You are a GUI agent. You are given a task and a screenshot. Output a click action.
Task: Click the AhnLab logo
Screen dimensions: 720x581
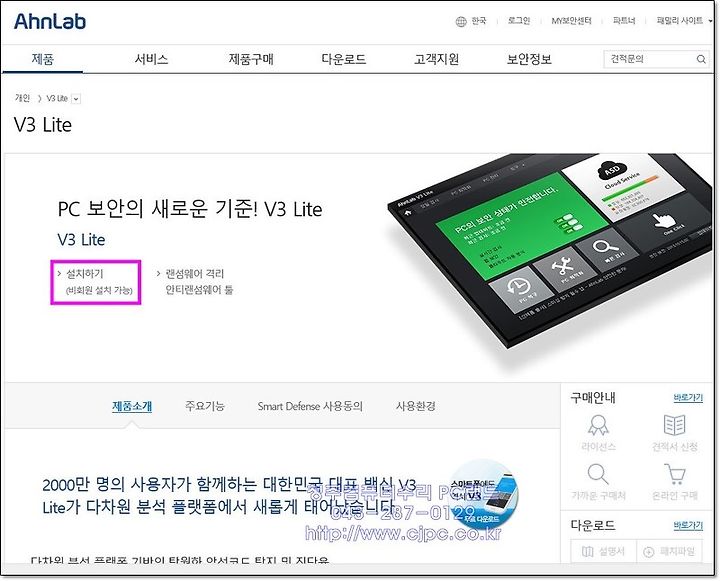(x=50, y=22)
